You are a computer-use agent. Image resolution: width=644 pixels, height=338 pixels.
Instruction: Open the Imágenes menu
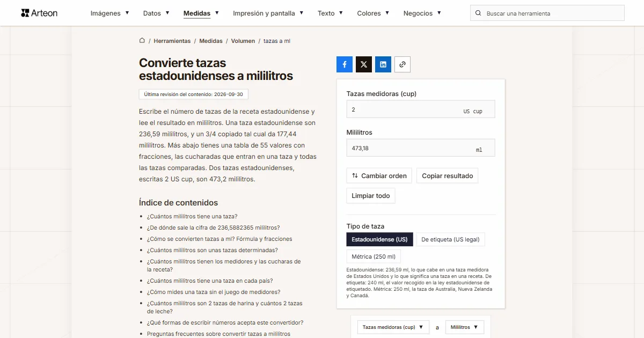coord(110,13)
